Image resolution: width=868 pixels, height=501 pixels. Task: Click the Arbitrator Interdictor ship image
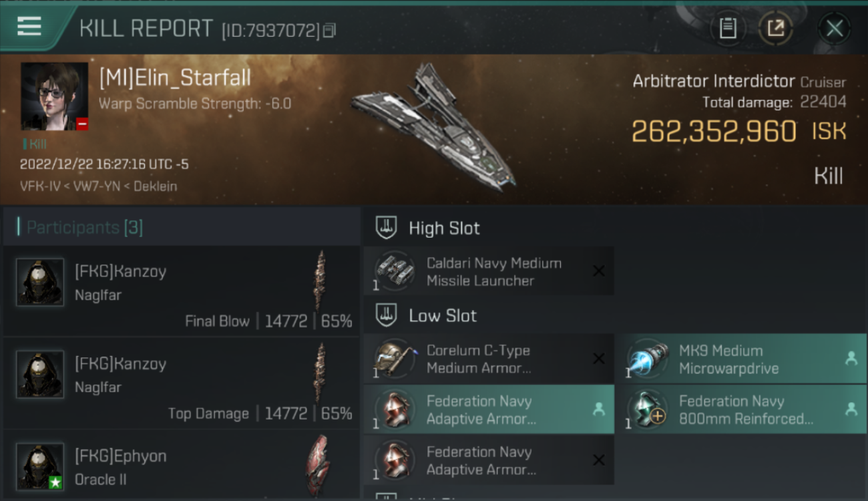click(x=434, y=127)
